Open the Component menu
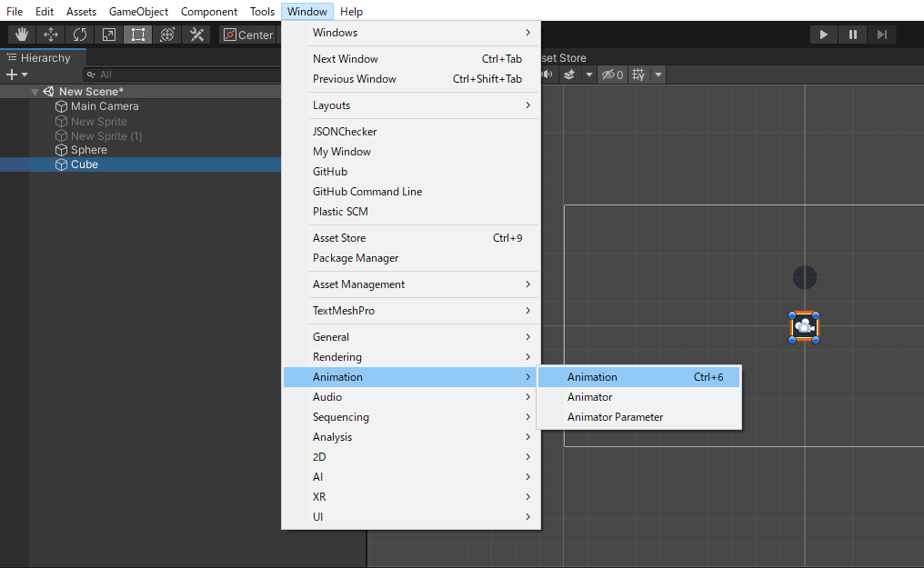This screenshot has width=924, height=568. (x=209, y=12)
